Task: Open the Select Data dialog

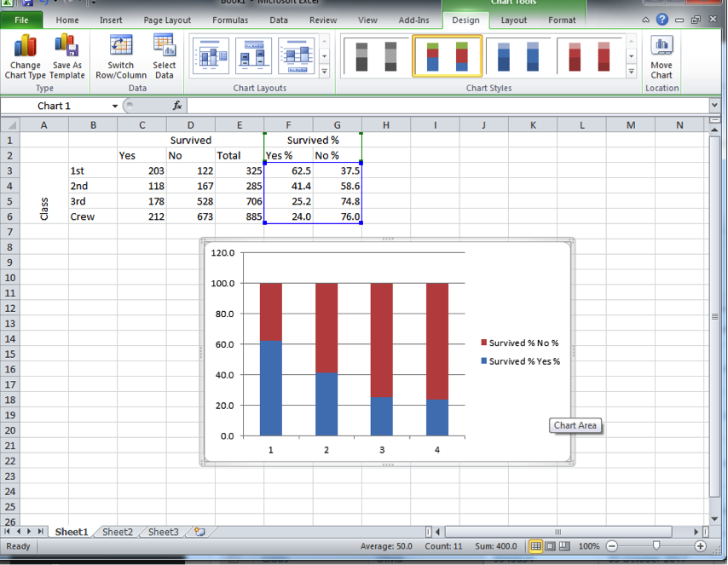Action: pos(165,57)
